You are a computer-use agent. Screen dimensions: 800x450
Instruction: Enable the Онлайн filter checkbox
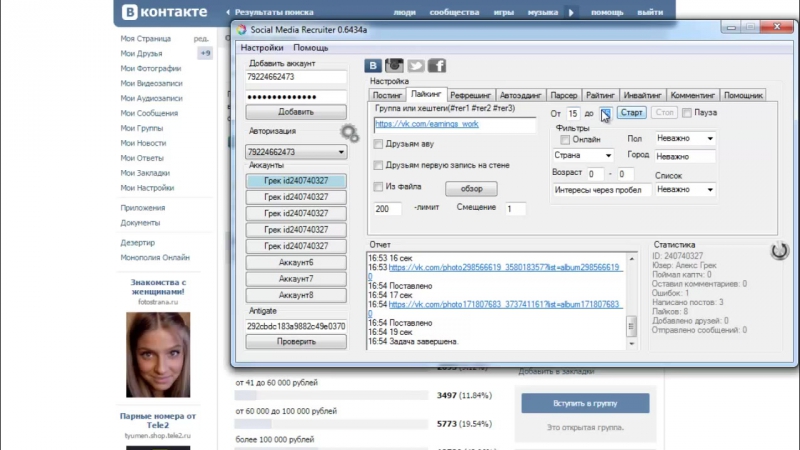pyautogui.click(x=565, y=139)
